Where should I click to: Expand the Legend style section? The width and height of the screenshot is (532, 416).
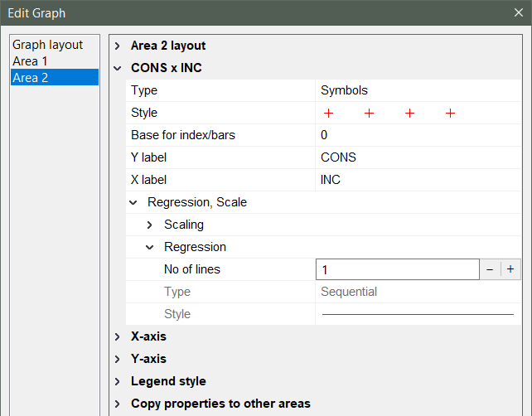(x=117, y=381)
